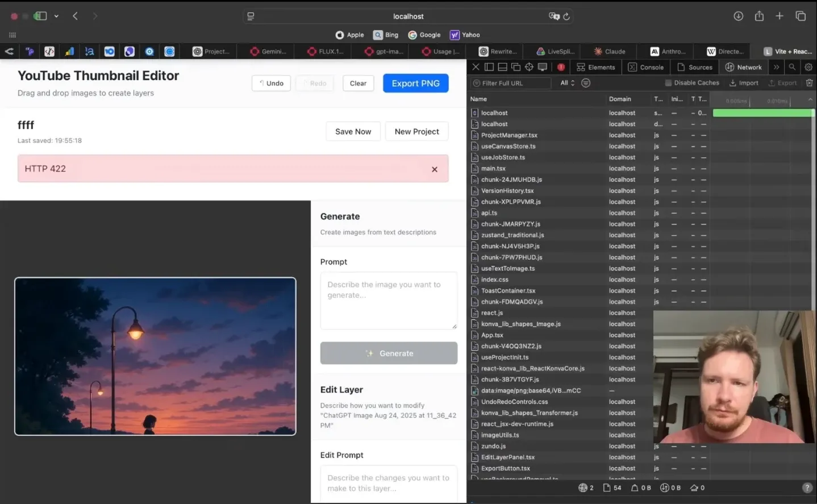Enable the Disable Caches checkbox
The image size is (817, 504).
tap(668, 83)
